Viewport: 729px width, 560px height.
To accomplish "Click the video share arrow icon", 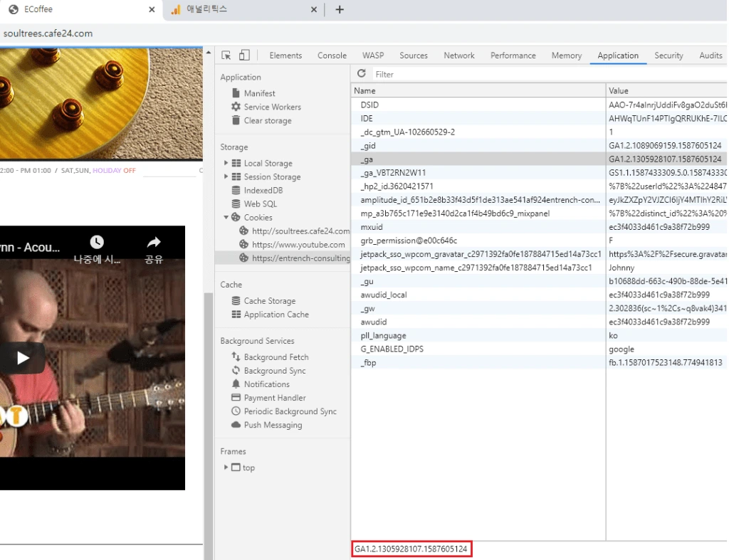I will (x=154, y=242).
